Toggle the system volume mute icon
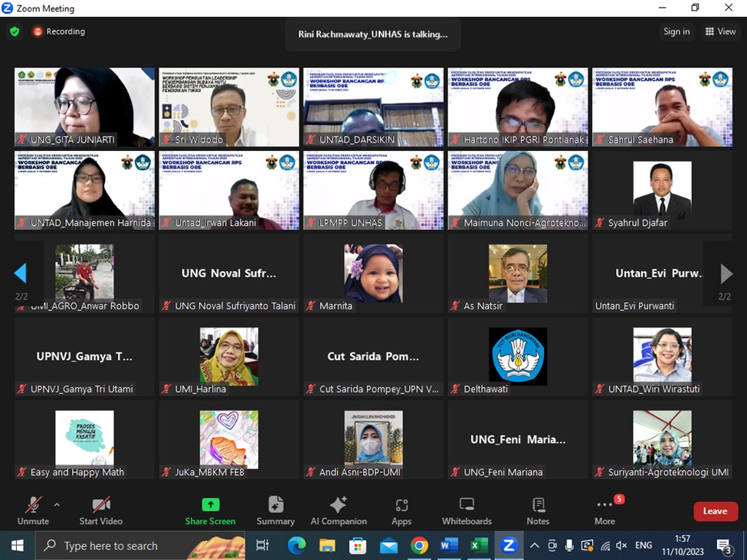The height and width of the screenshot is (560, 747). point(621,545)
